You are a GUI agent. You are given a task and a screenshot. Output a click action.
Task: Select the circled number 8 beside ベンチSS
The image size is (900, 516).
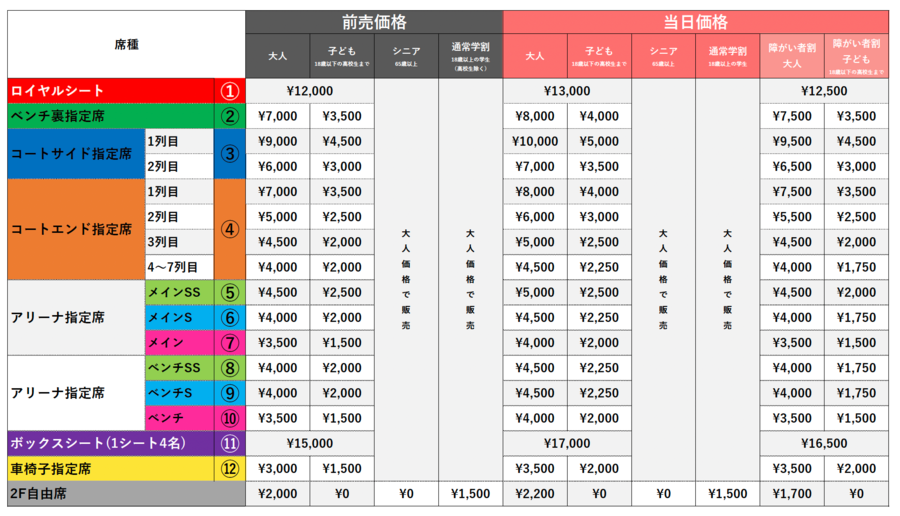(229, 368)
